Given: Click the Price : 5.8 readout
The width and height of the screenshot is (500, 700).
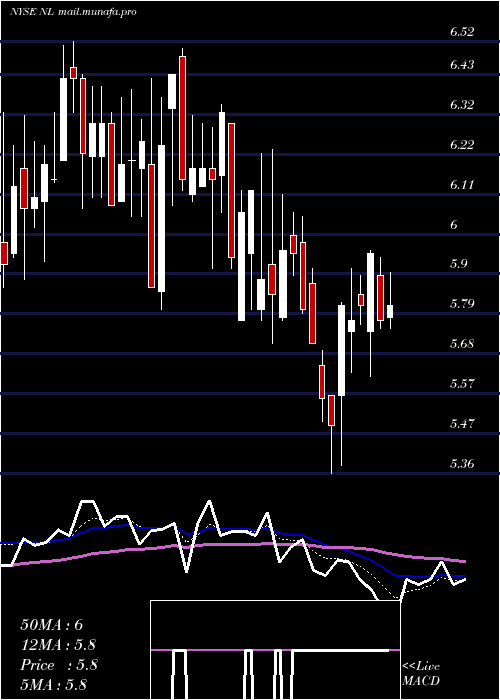Looking at the screenshot, I should coord(58,665).
